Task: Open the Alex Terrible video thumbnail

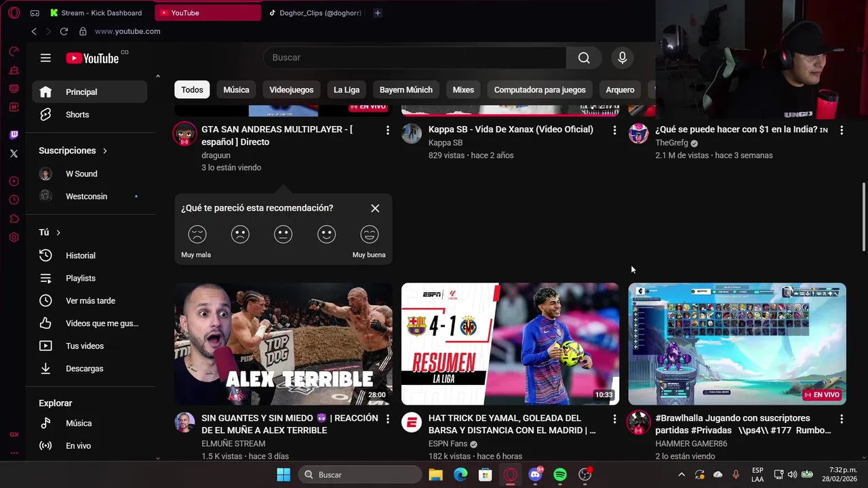Action: (x=283, y=344)
